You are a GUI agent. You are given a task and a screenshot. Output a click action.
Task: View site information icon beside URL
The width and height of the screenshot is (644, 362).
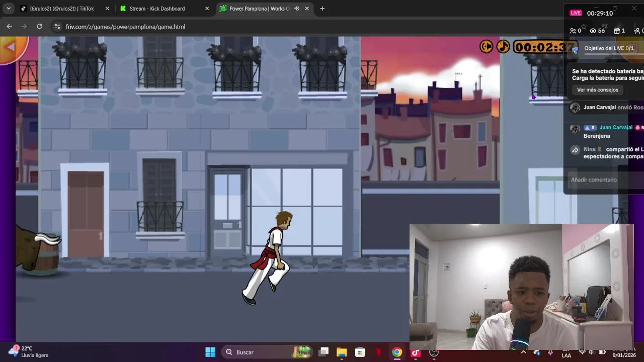[x=57, y=27]
